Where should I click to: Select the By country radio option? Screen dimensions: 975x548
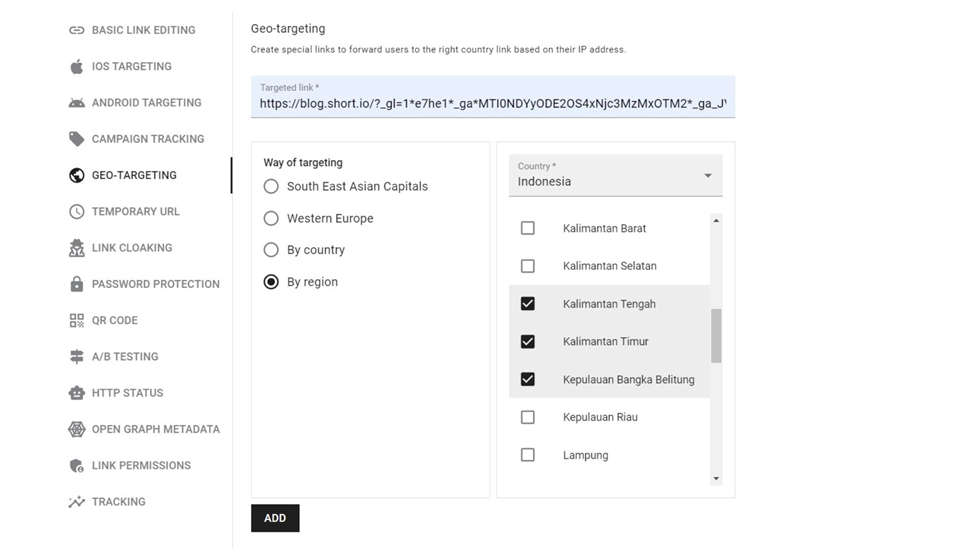[271, 250]
